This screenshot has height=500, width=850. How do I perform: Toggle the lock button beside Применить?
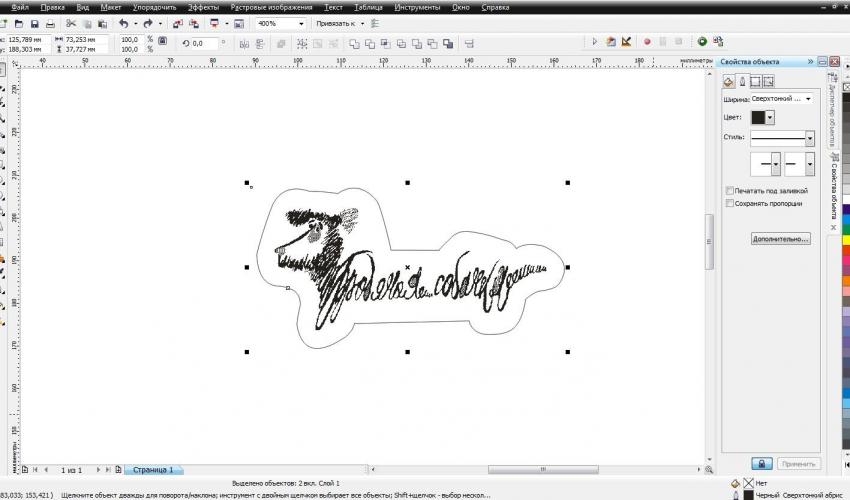click(761, 464)
